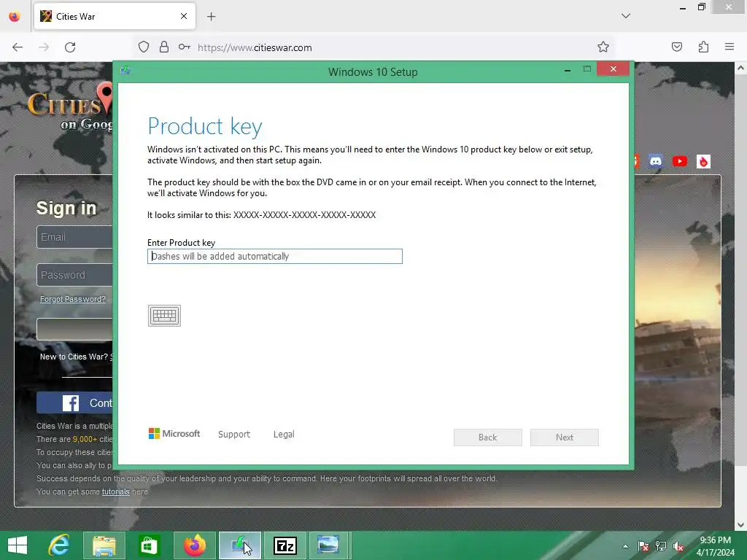The height and width of the screenshot is (560, 747).
Task: Click the muted volume tray icon
Action: (x=678, y=546)
